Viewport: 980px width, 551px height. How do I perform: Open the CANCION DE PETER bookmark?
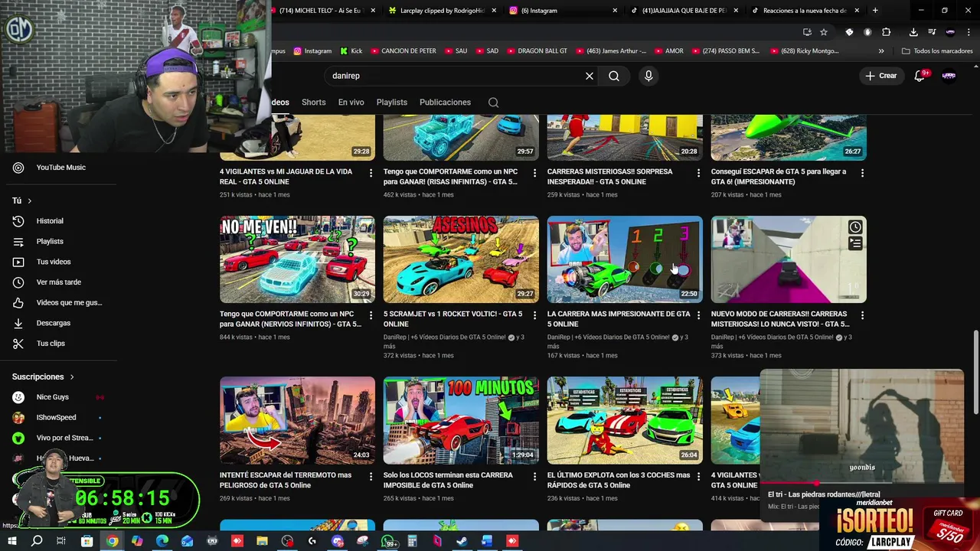tap(403, 51)
